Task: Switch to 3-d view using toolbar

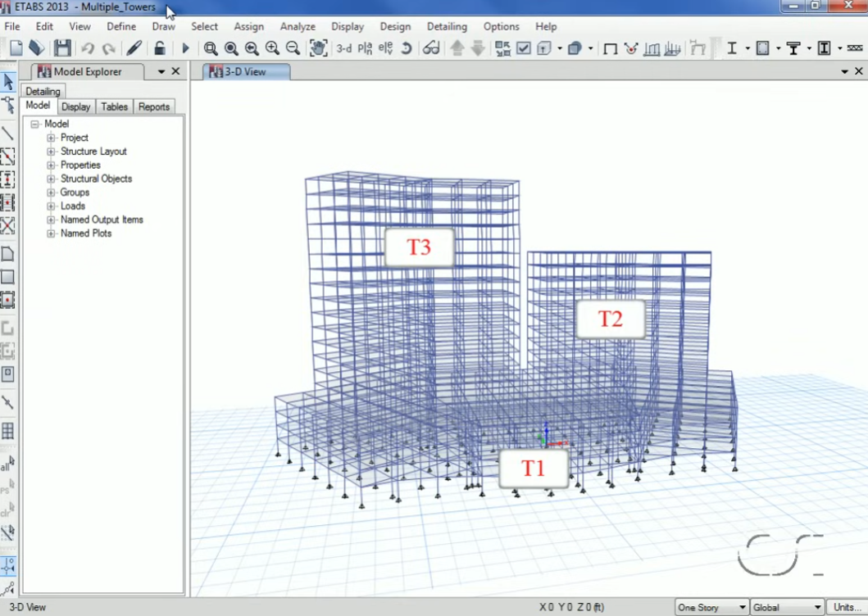Action: tap(344, 48)
